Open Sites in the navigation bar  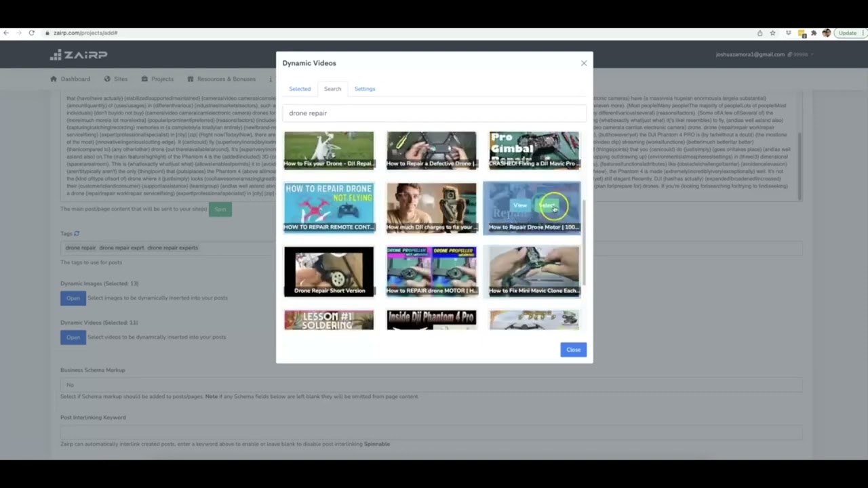pyautogui.click(x=121, y=79)
